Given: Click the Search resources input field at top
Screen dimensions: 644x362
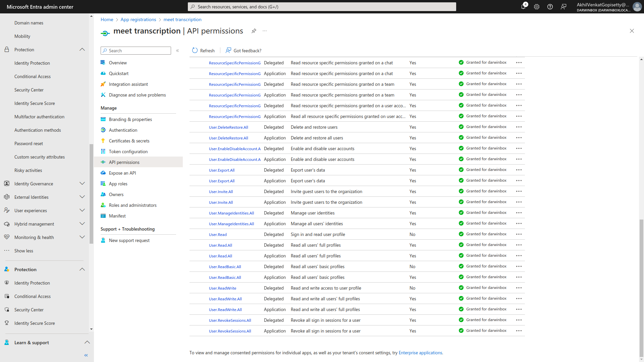Looking at the screenshot, I should tap(322, 7).
